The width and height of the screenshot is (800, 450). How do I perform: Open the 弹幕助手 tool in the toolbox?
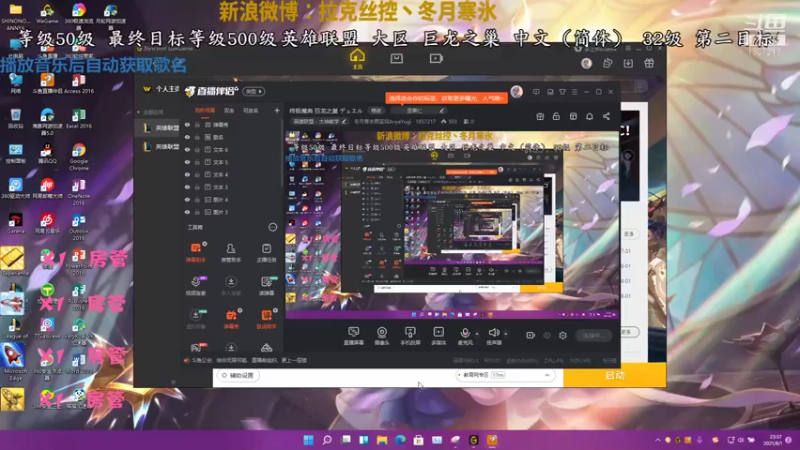tap(195, 252)
